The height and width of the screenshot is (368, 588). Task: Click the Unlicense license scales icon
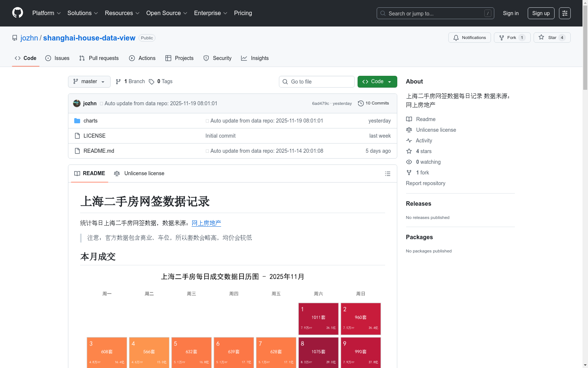tap(409, 130)
